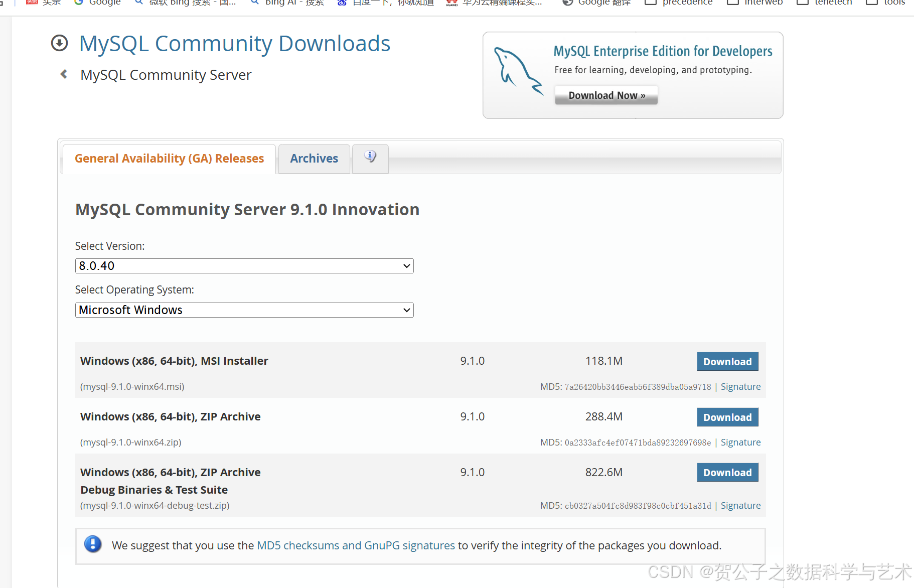
Task: Click the Select Version: label
Action: pos(110,246)
